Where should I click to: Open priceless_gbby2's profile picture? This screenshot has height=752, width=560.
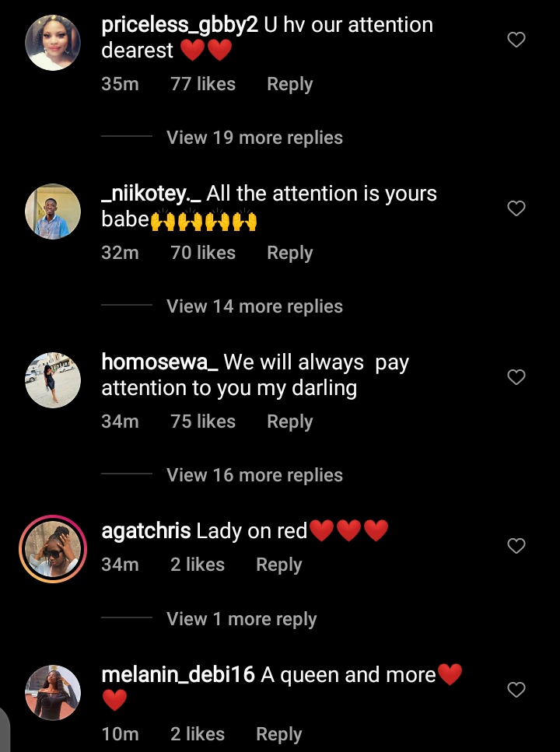(x=53, y=43)
